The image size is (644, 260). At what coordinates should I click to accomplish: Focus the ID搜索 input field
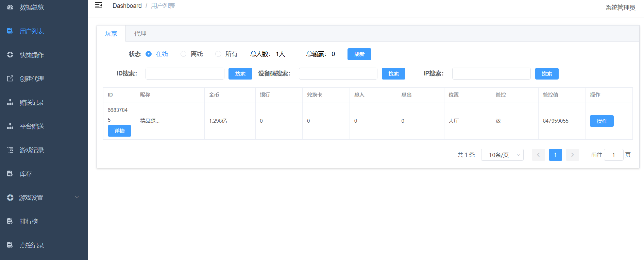coord(185,74)
